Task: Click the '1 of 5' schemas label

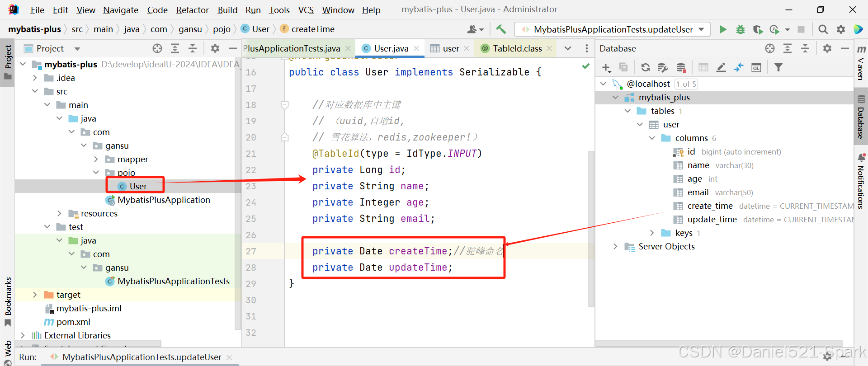Action: click(x=686, y=84)
